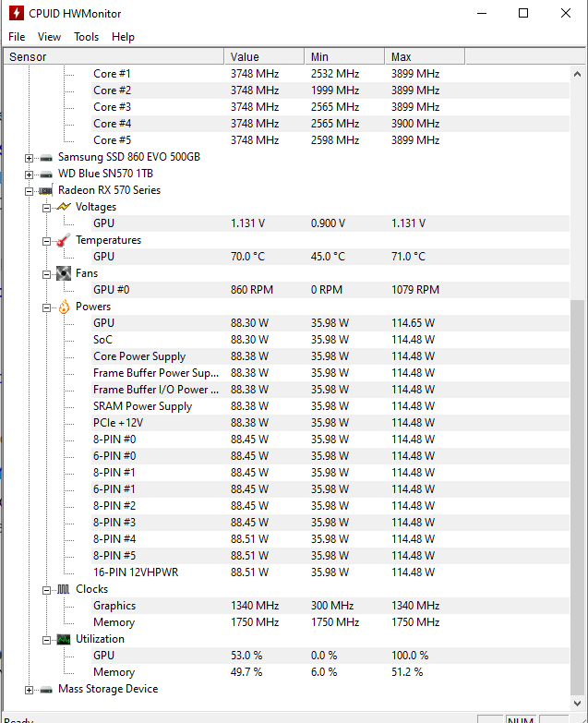Click the vertical scrollbar thumb
588x723 pixels.
(577, 497)
